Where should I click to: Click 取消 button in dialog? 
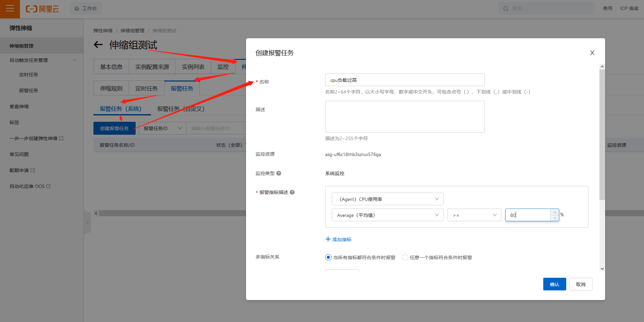pyautogui.click(x=580, y=284)
